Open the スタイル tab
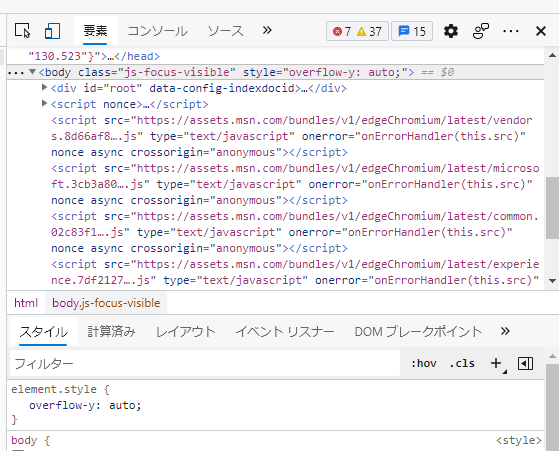This screenshot has height=451, width=559. coord(43,332)
